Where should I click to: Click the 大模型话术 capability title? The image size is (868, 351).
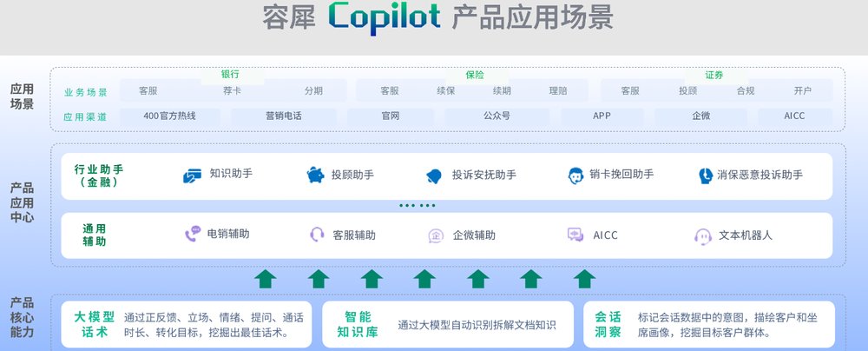tap(94, 325)
